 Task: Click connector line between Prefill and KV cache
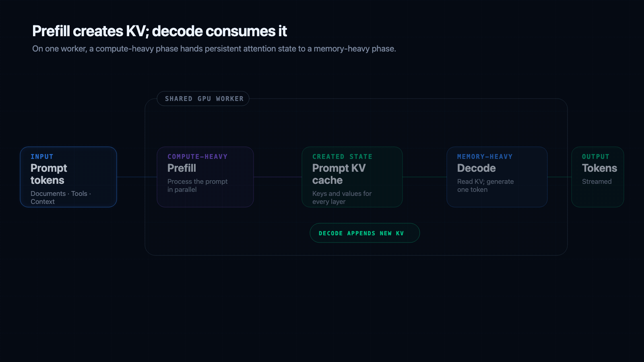278,177
